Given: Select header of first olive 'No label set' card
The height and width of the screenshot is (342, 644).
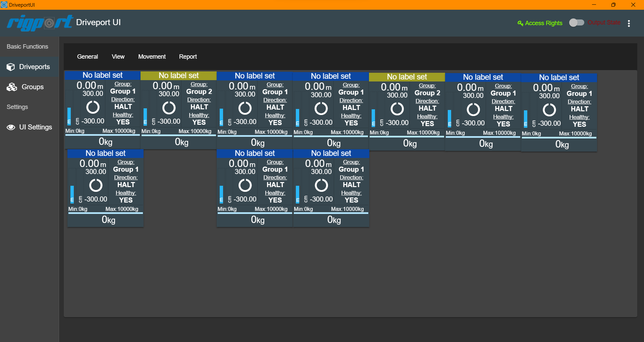Looking at the screenshot, I should tap(178, 75).
